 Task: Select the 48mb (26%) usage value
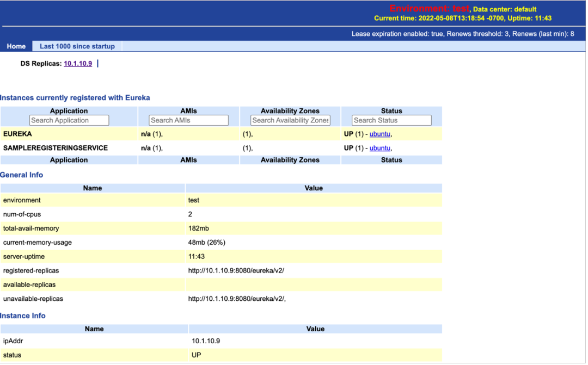tap(207, 243)
